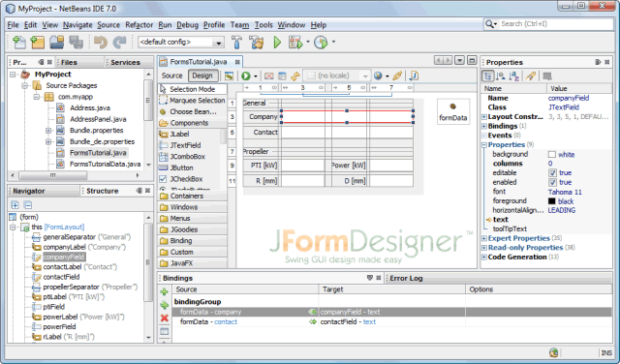This screenshot has width=620, height=364.
Task: Click the status bar globe icon
Action: (553, 352)
